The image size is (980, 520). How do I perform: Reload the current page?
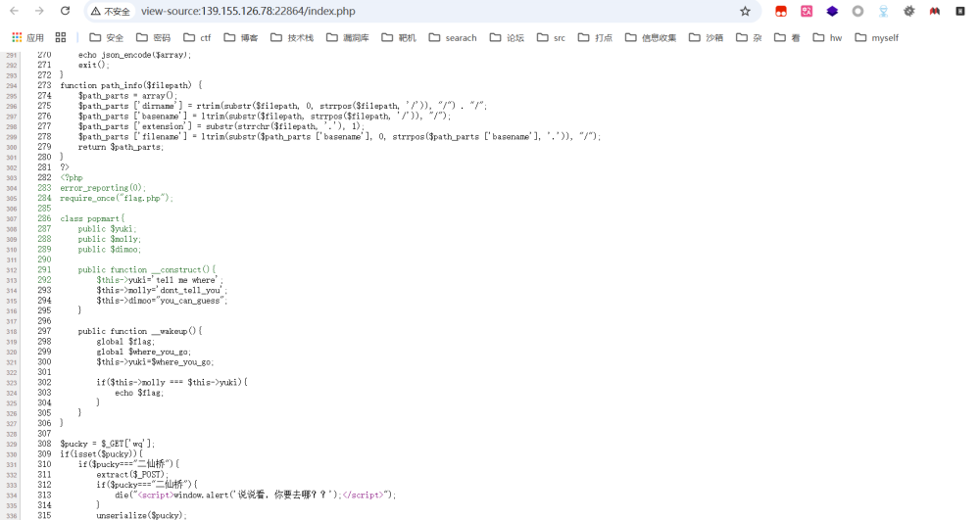pyautogui.click(x=65, y=11)
